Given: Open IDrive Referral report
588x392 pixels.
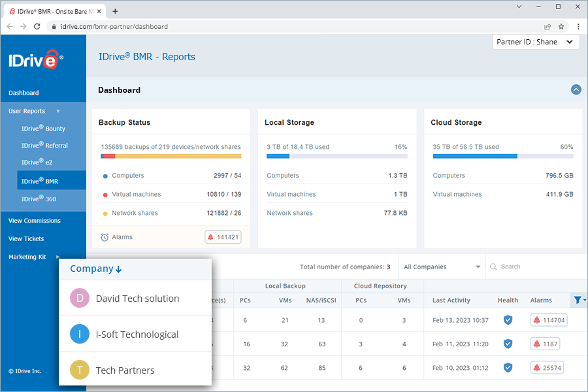Looking at the screenshot, I should (x=44, y=145).
